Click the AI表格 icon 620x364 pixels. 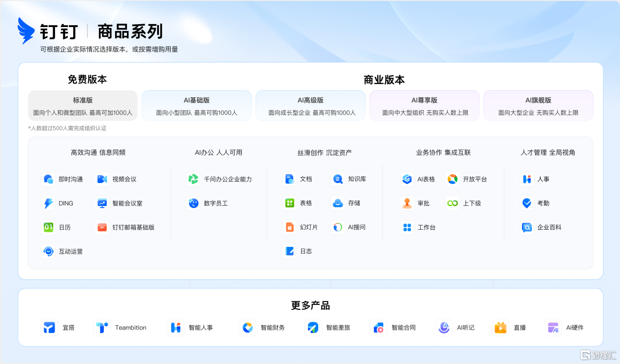pos(407,179)
